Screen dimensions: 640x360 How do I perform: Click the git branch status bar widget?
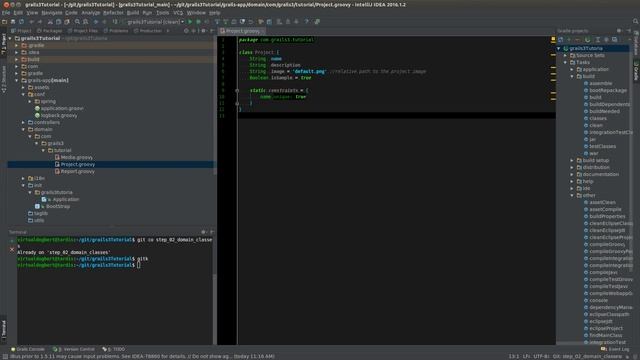pos(588,356)
